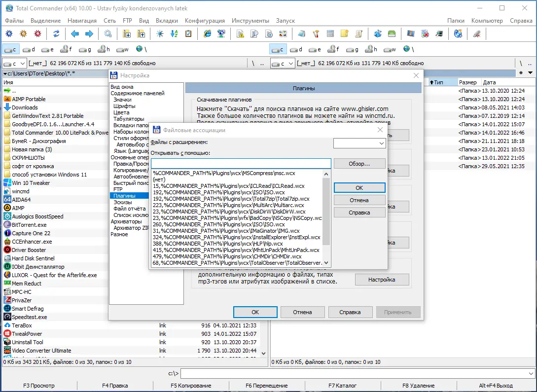Click Отмена in Файловые ассоциации dialog
This screenshot has width=537, height=392.
click(359, 200)
